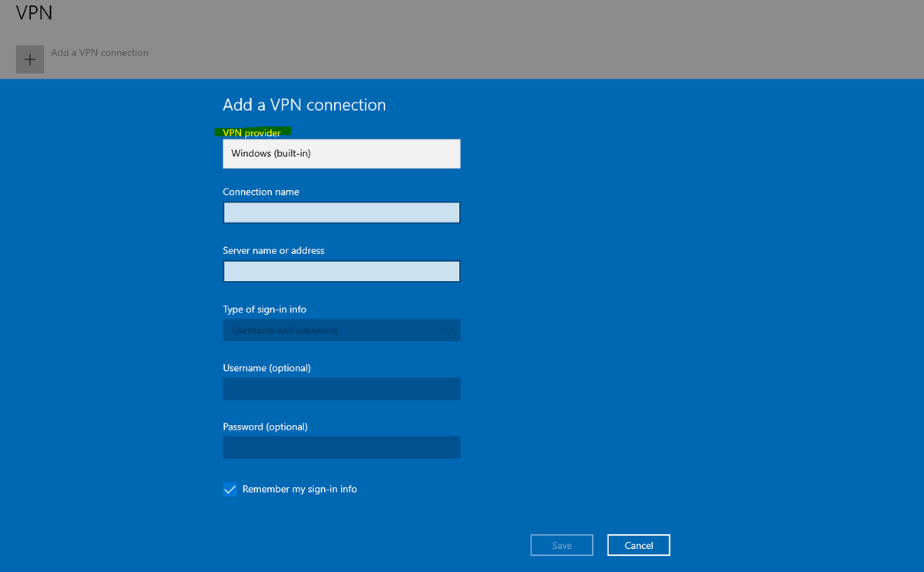The height and width of the screenshot is (572, 924).
Task: Click the 'Add a VPN connection' label
Action: click(99, 52)
